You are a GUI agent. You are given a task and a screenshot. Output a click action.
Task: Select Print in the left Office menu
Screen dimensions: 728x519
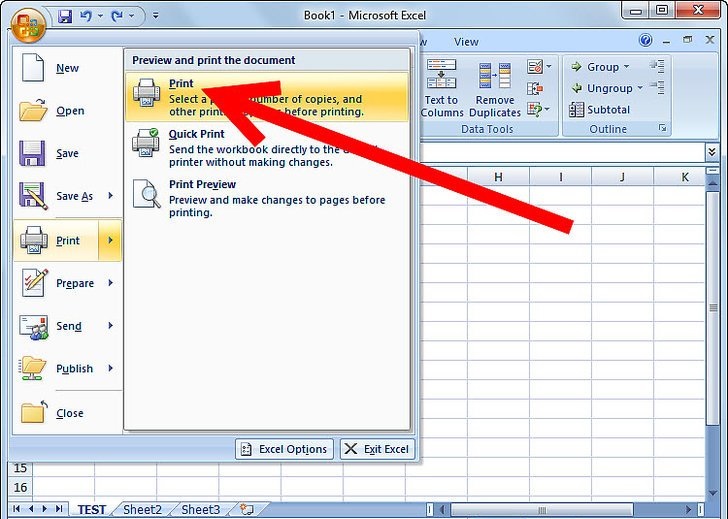[x=57, y=240]
